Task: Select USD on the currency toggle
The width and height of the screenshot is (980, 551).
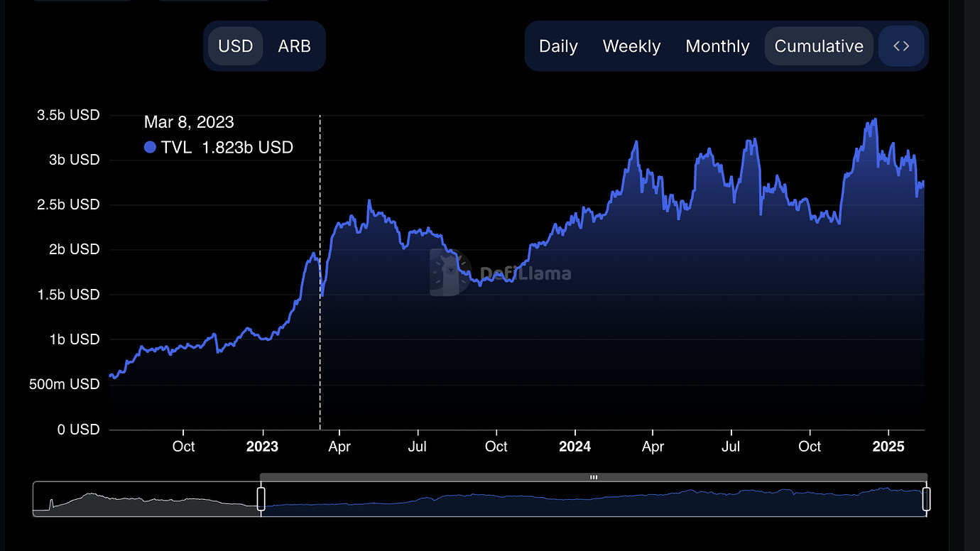Action: [235, 45]
